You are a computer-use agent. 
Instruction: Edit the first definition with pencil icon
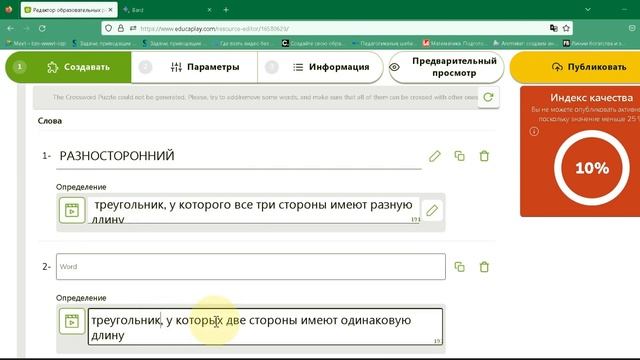tap(432, 210)
